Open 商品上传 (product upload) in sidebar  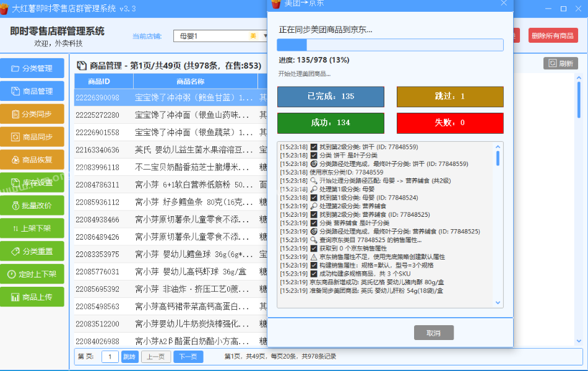click(32, 297)
